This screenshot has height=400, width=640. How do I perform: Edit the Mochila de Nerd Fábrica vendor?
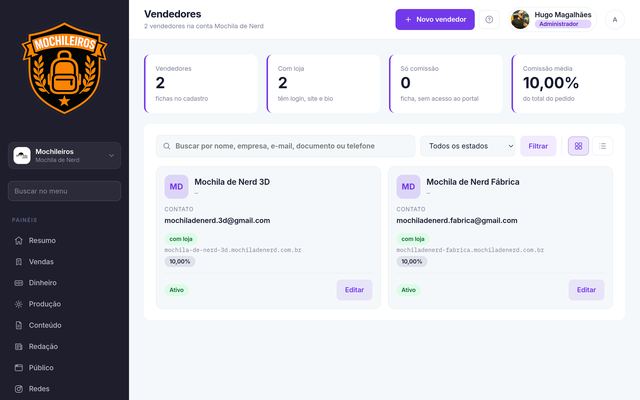pyautogui.click(x=586, y=290)
